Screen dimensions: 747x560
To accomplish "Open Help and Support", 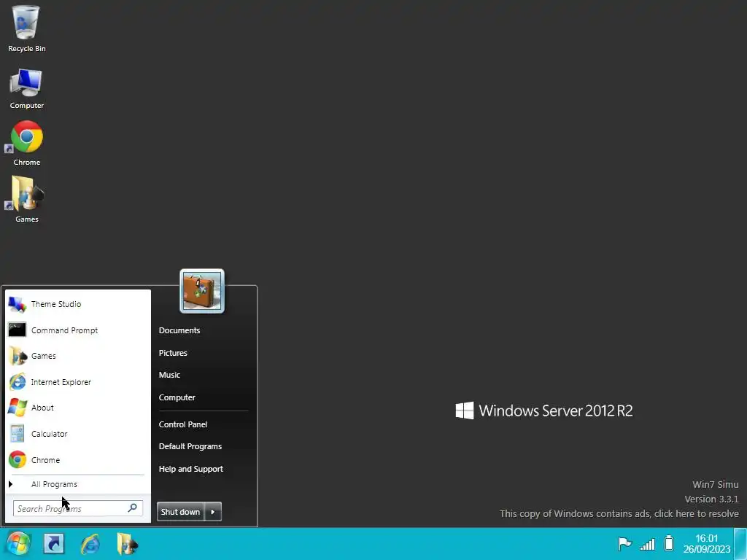I will tap(190, 469).
